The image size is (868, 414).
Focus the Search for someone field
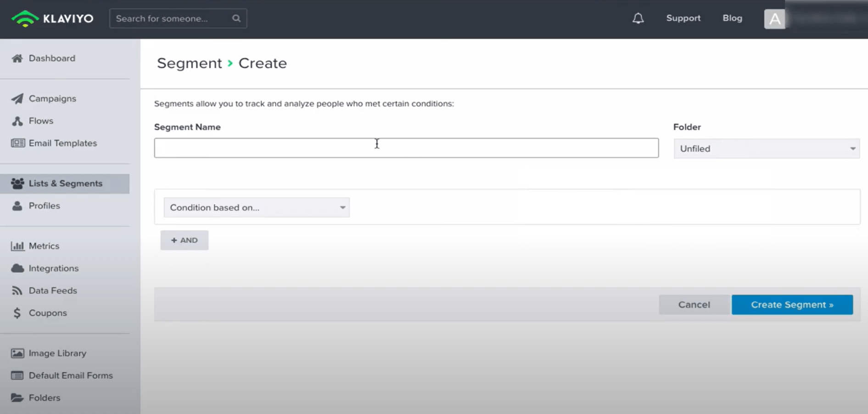click(x=178, y=18)
